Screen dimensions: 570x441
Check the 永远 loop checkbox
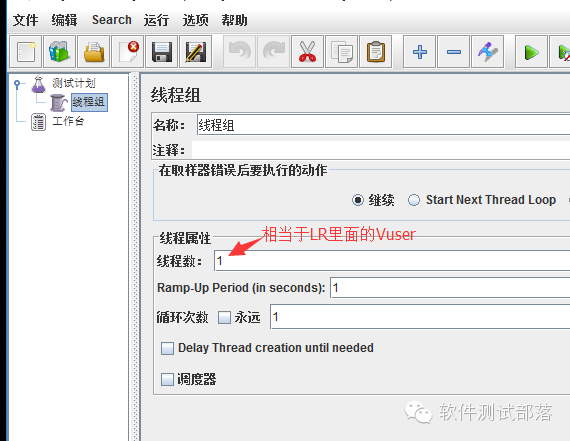(x=224, y=317)
